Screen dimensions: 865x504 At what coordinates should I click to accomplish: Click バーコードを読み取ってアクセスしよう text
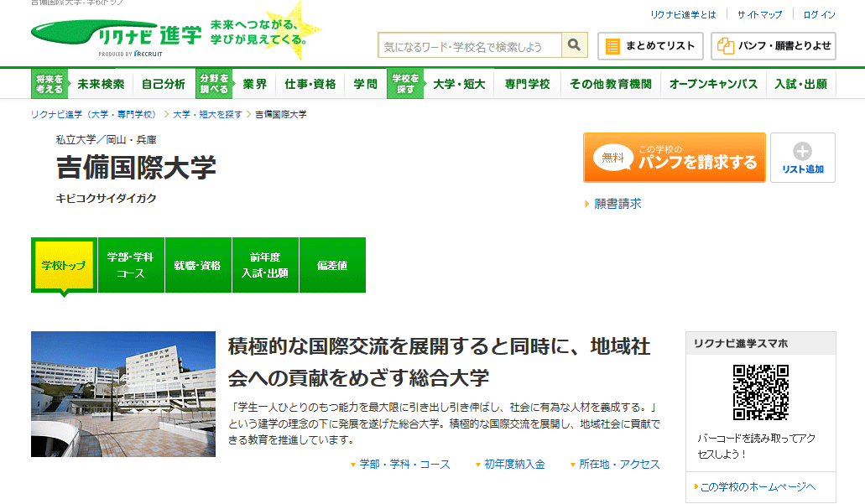pos(756,446)
